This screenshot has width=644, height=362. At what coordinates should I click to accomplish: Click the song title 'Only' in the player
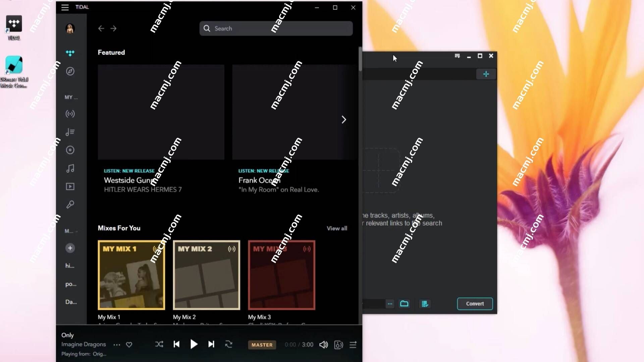tap(67, 335)
